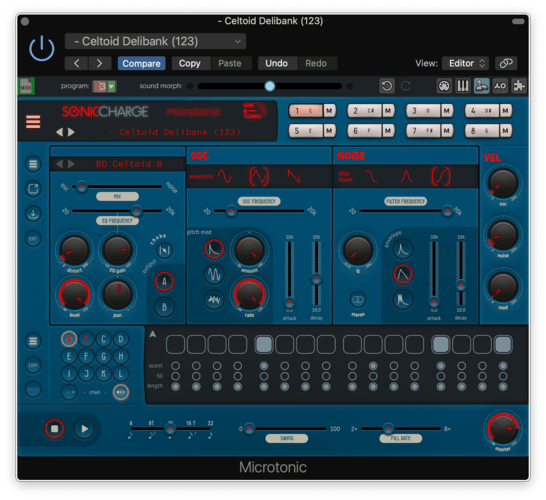The width and height of the screenshot is (546, 500).
Task: Select drum channel 6 F
Action: tap(365, 131)
